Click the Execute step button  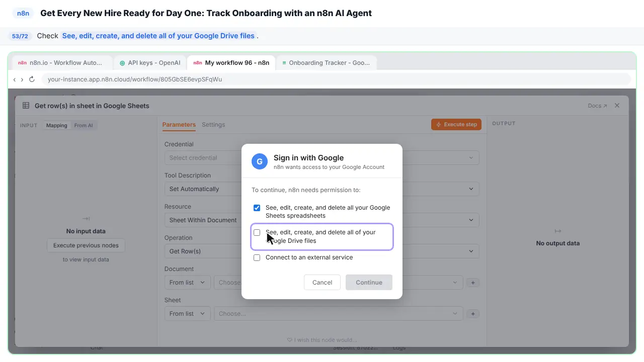456,124
